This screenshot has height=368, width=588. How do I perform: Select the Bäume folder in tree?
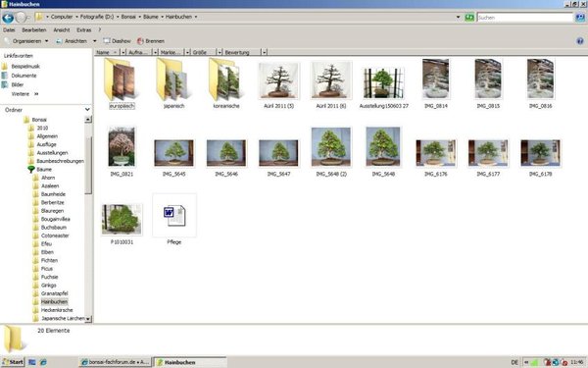pyautogui.click(x=44, y=170)
